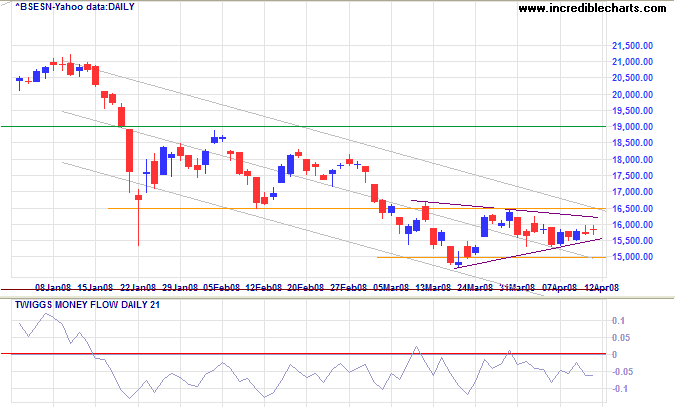Image resolution: width=675 pixels, height=410 pixels.
Task: Click the 15Jan08 date label
Action: click(95, 288)
